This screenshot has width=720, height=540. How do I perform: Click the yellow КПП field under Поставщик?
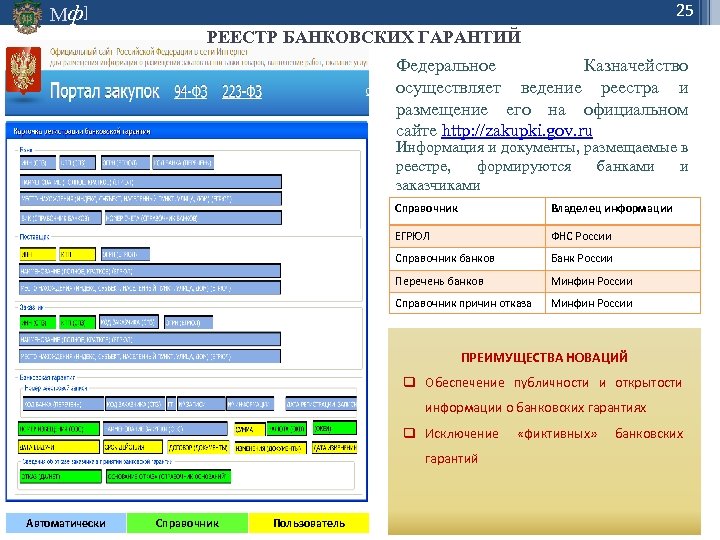coord(77,254)
